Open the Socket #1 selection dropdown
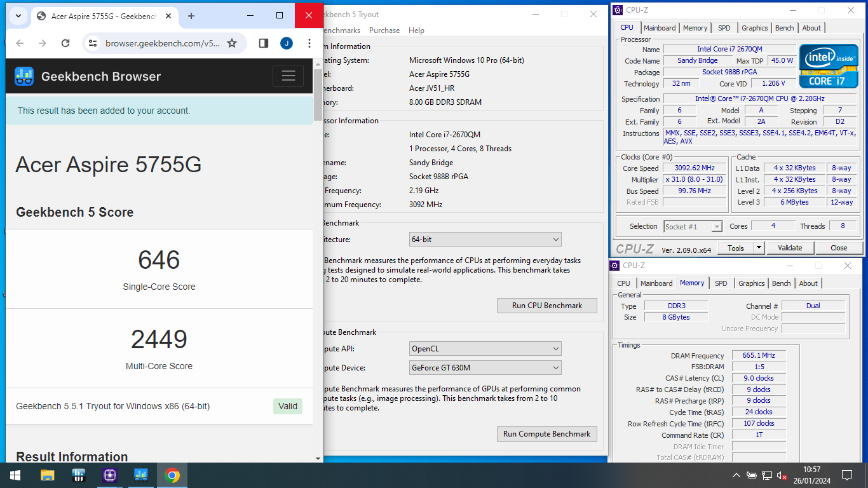The image size is (868, 488). [x=693, y=226]
